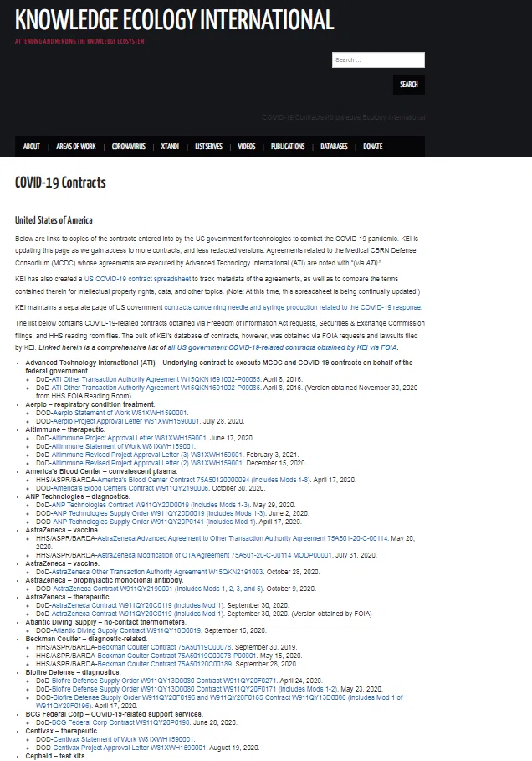The width and height of the screenshot is (532, 761).
Task: Click into the Search input field
Action: tap(378, 59)
